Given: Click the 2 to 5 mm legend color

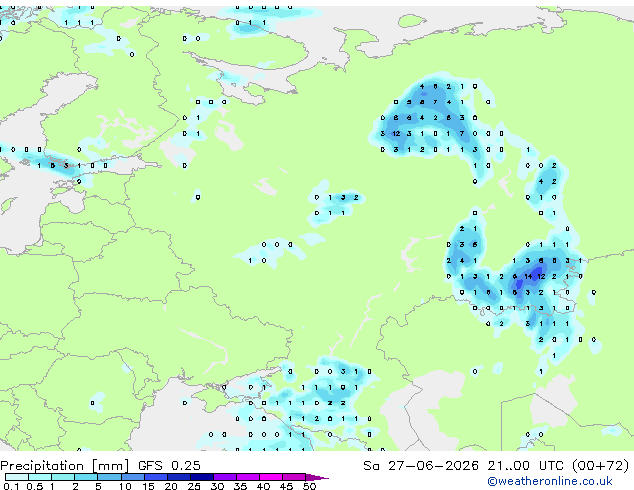Looking at the screenshot, I should point(86,477).
